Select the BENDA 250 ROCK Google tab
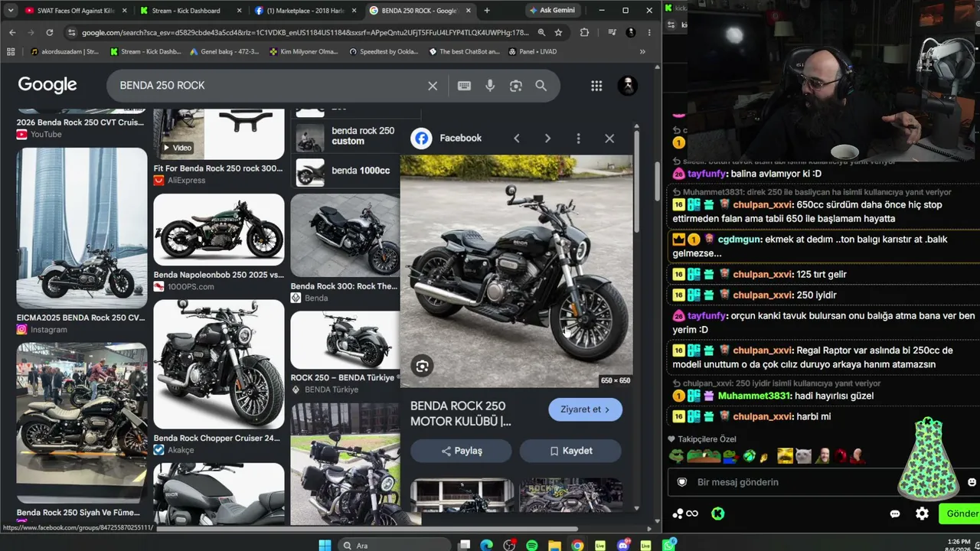This screenshot has width=980, height=551. [419, 11]
